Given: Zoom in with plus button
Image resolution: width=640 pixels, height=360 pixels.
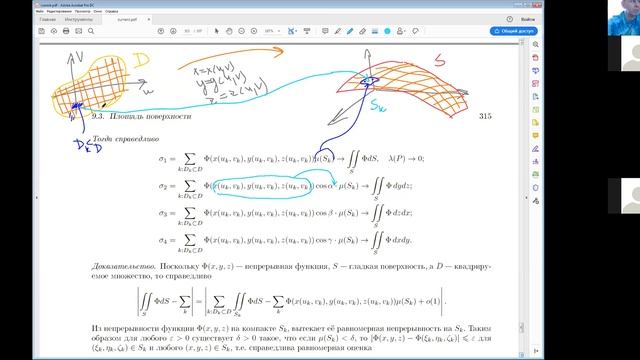Looking at the screenshot, I should pos(254,31).
